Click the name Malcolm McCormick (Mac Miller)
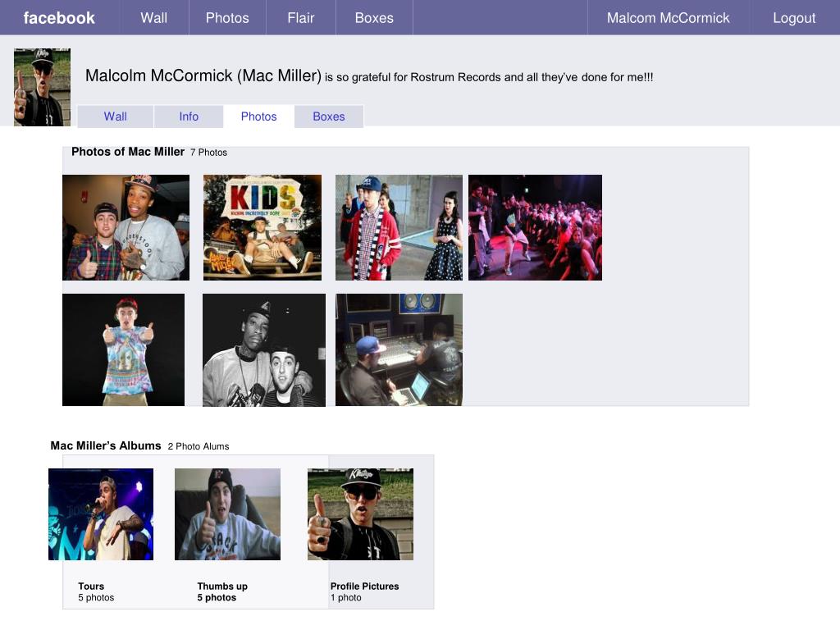Image resolution: width=840 pixels, height=630 pixels. tap(203, 75)
